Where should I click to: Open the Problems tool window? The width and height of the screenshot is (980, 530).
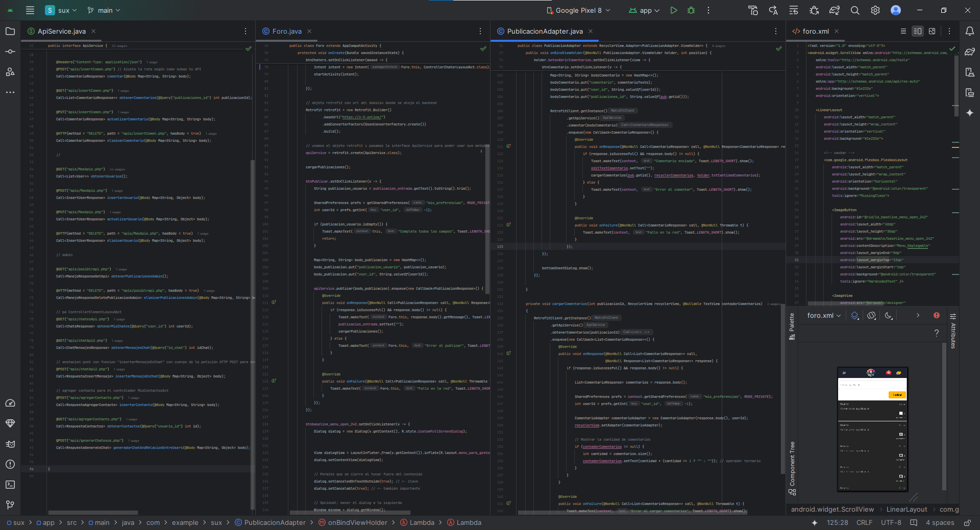[10, 464]
